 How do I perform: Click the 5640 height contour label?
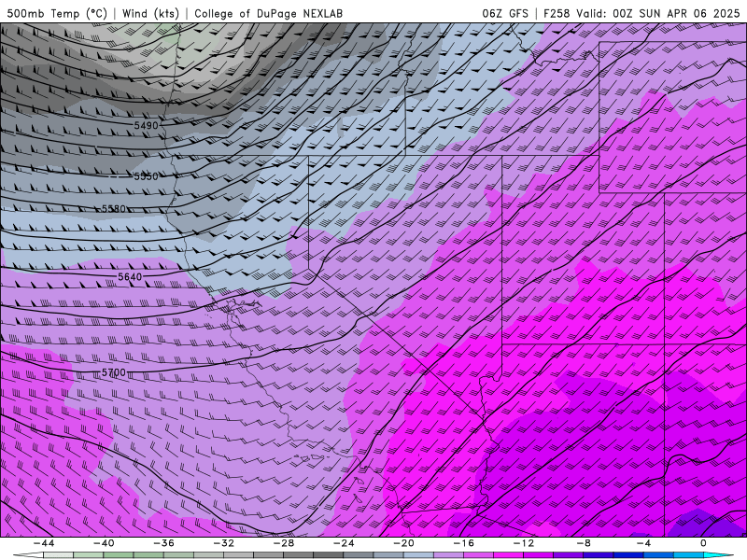click(130, 277)
